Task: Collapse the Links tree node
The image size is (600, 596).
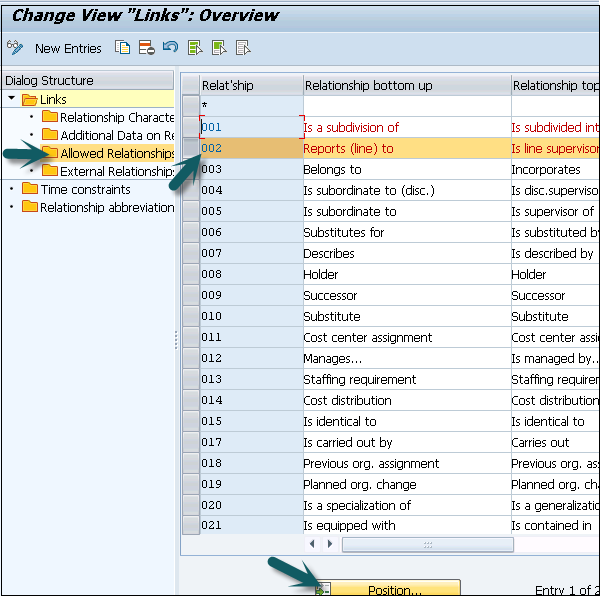Action: pos(12,99)
